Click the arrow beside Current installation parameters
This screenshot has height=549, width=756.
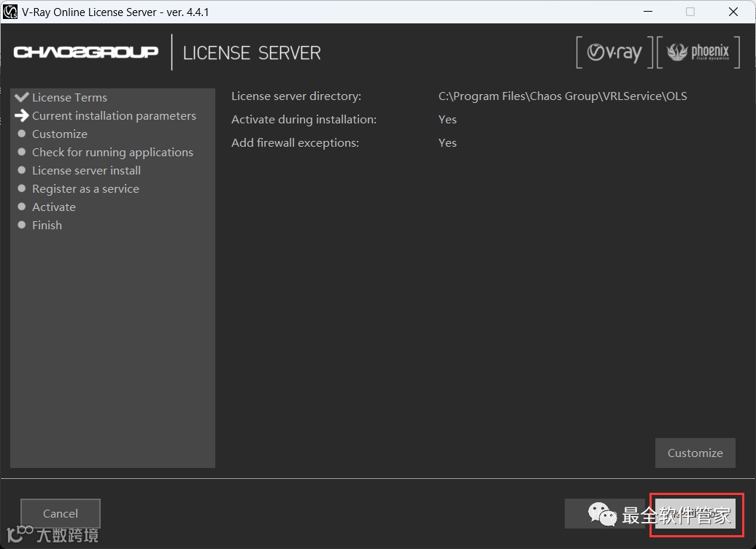click(x=22, y=115)
